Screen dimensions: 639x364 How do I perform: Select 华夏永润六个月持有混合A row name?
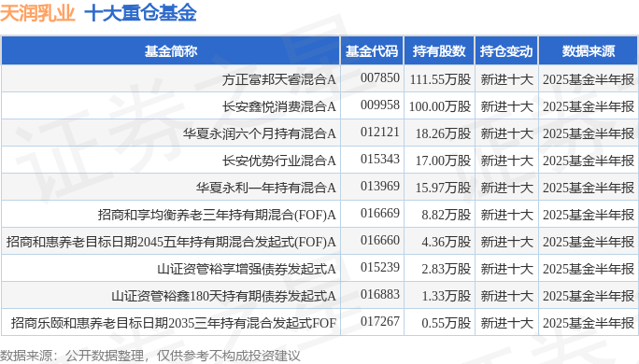(259, 133)
